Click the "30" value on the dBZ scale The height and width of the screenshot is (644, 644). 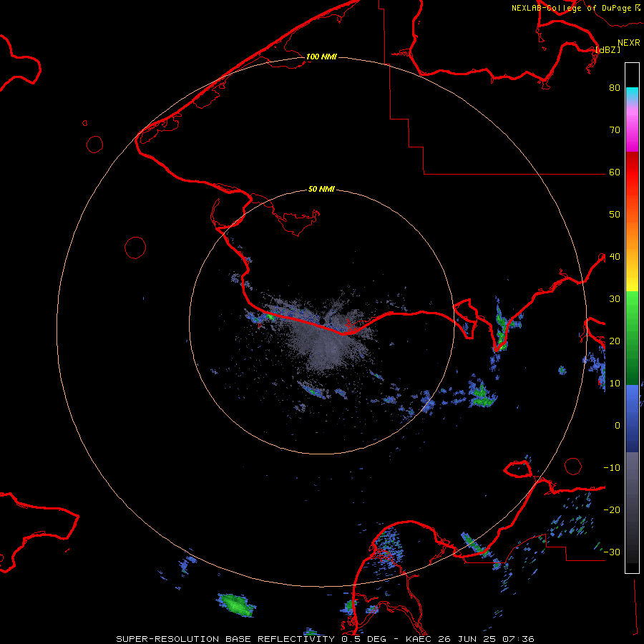click(x=615, y=299)
